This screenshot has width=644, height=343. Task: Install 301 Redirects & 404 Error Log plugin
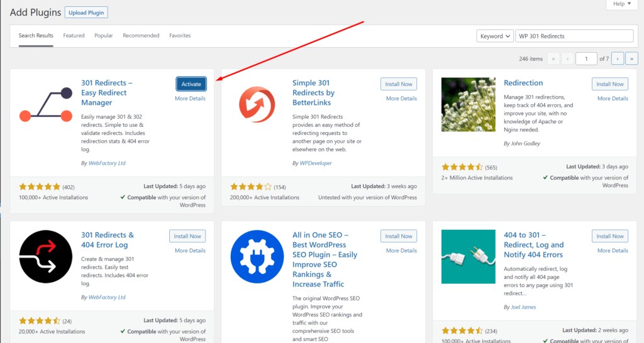(x=187, y=236)
